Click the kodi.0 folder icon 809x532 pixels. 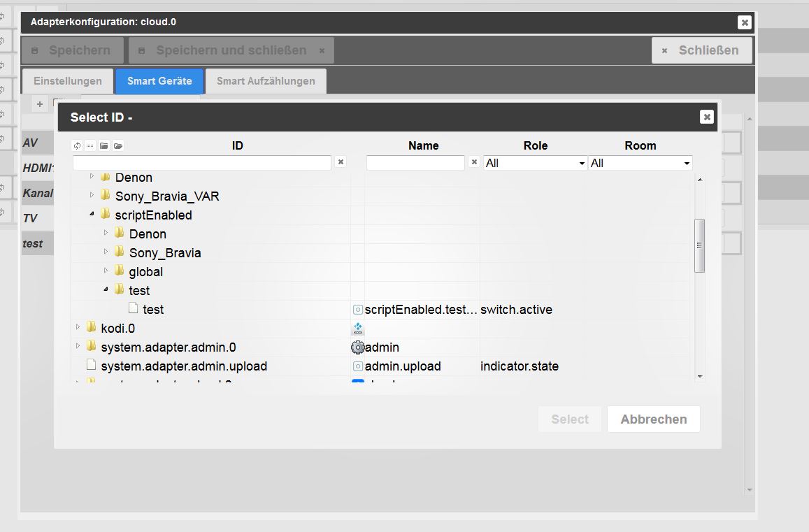tap(92, 327)
